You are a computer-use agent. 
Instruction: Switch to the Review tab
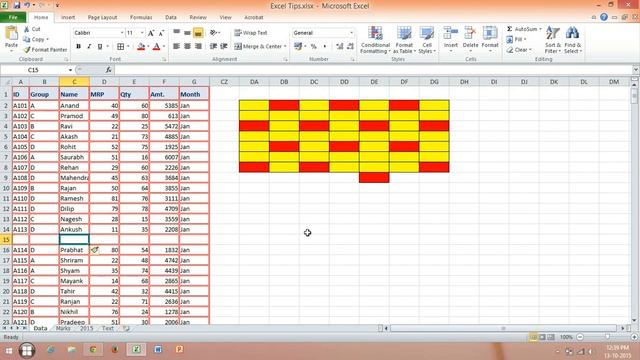point(198,18)
